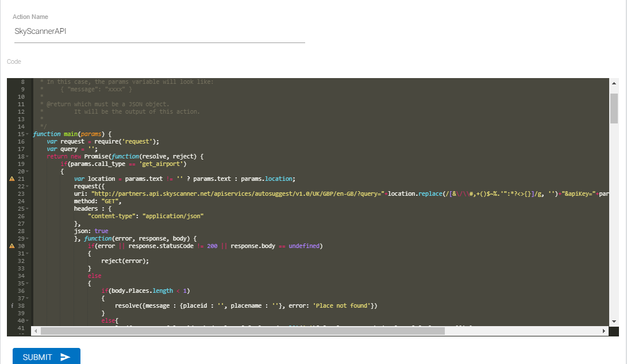Click the horizontal scroll-right arrow

coord(603,331)
